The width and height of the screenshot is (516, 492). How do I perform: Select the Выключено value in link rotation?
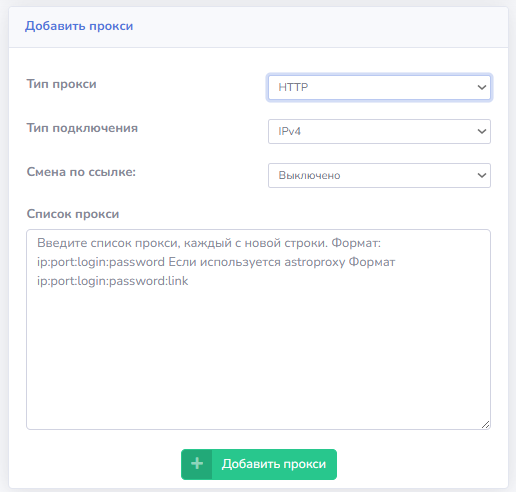[309, 175]
